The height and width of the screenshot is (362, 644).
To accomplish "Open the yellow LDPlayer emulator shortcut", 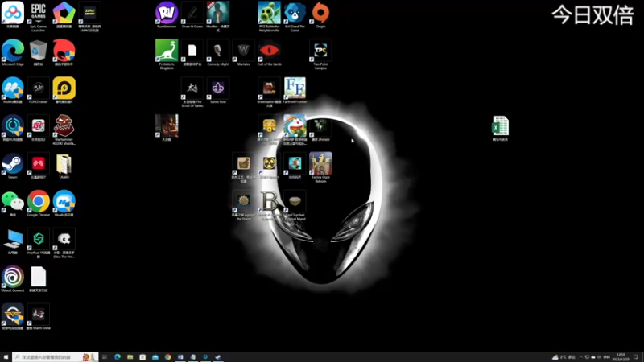I will [x=64, y=90].
